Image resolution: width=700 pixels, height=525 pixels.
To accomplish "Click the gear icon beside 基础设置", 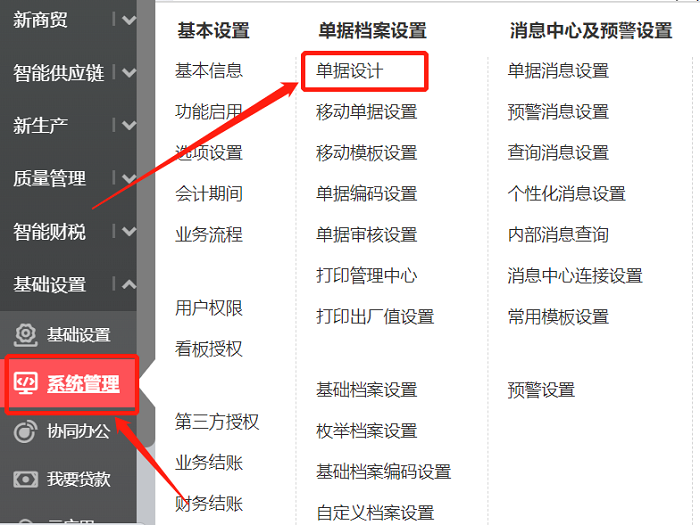I will coord(25,334).
